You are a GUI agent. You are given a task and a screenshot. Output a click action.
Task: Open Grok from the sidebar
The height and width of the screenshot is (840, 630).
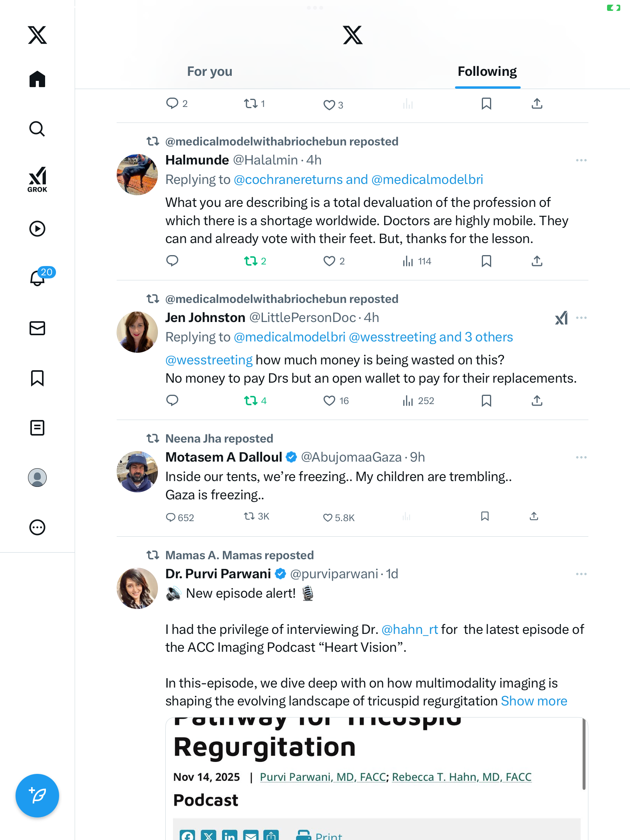tap(37, 179)
